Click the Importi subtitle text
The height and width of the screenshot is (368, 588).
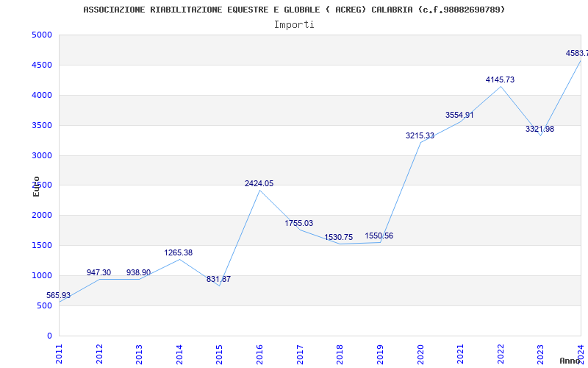click(294, 24)
